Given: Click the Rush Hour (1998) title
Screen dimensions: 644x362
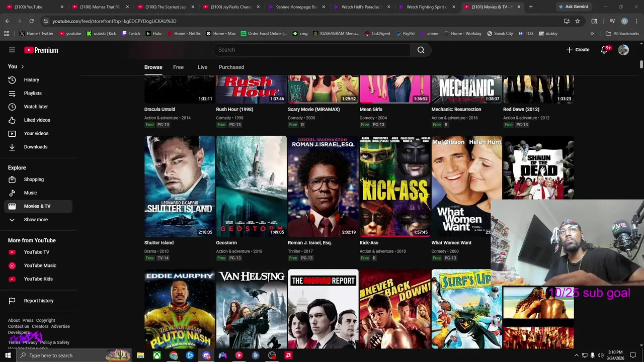Looking at the screenshot, I should (x=234, y=109).
